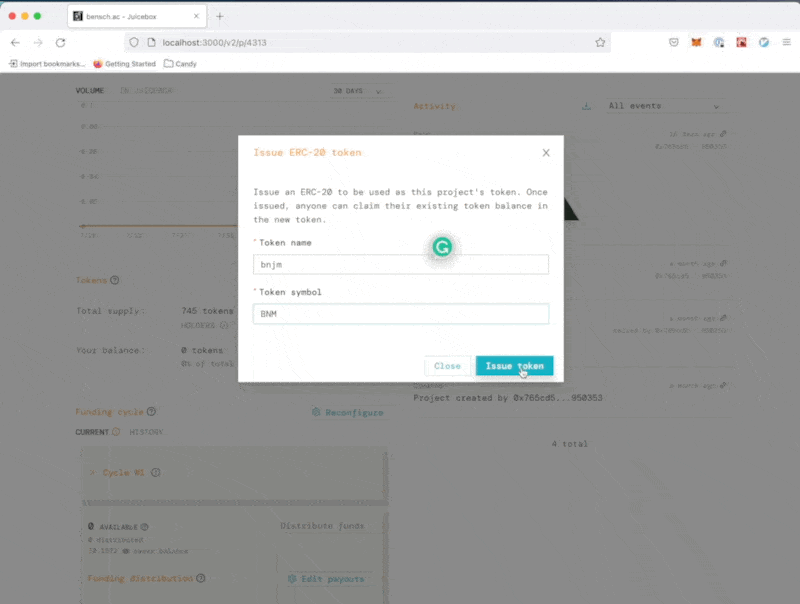Viewport: 800px width, 604px height.
Task: Open the browser hamburger menu
Action: coord(786,42)
